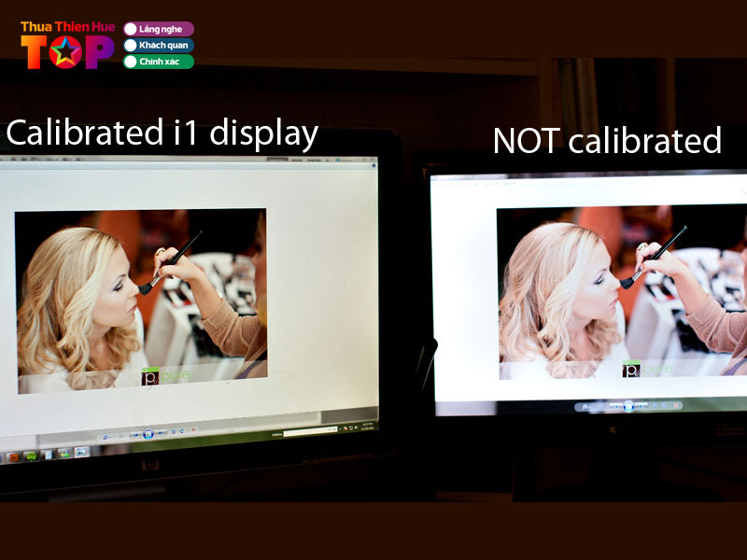Select the Lắng nghe circle option
The height and width of the screenshot is (560, 747).
131,29
